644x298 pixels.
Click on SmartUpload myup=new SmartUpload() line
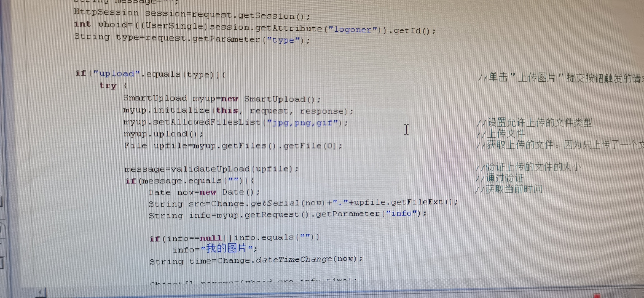point(222,99)
